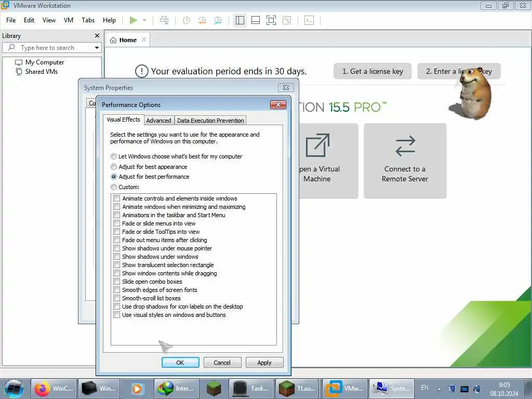Enable 'Animate windows when minimizing and maximizing'
532x399 pixels.
[x=117, y=207]
